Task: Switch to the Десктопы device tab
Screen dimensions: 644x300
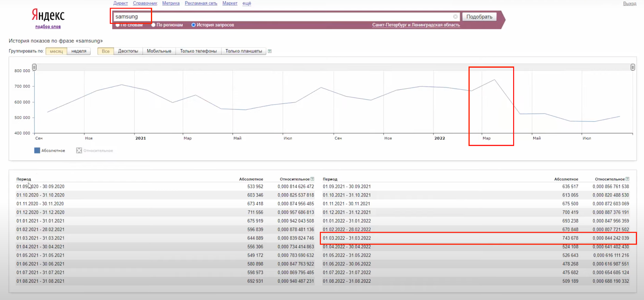Action: tap(128, 51)
